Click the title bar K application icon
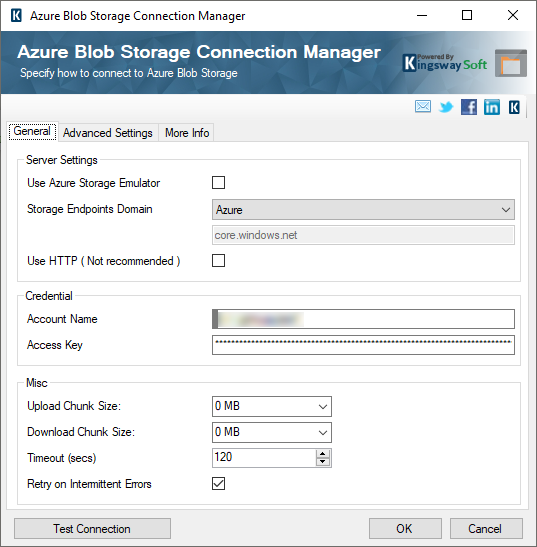 (16, 16)
